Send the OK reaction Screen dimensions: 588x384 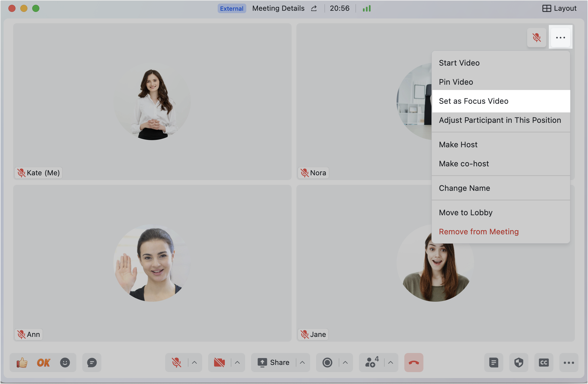coord(44,363)
